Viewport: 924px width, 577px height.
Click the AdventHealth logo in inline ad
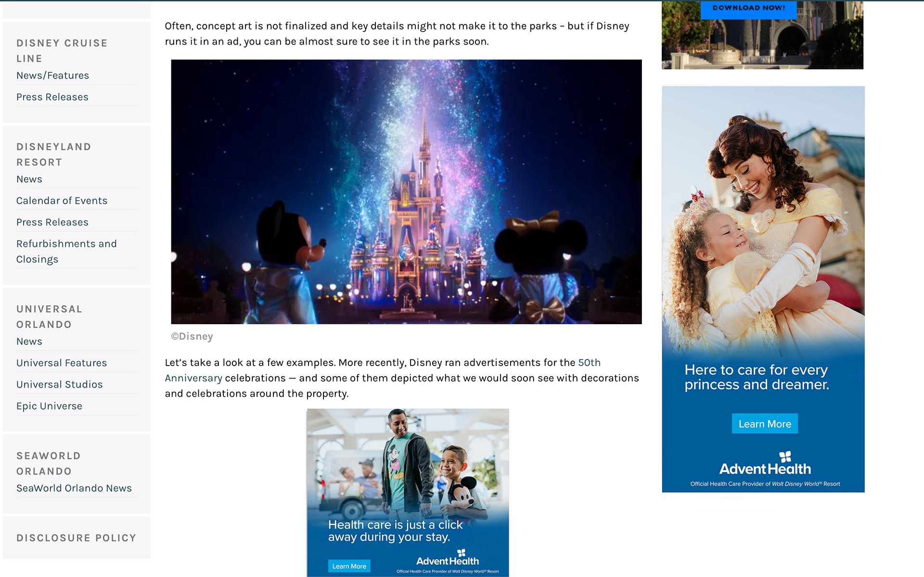[448, 558]
